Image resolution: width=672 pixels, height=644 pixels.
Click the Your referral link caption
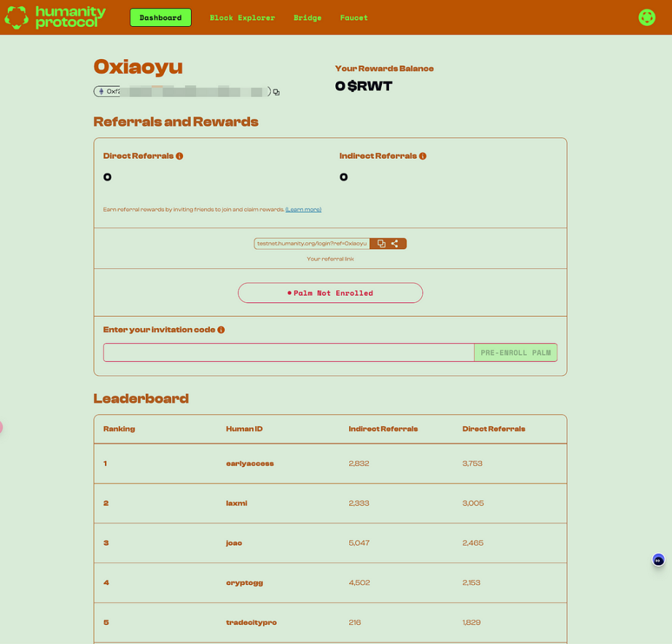tap(330, 259)
